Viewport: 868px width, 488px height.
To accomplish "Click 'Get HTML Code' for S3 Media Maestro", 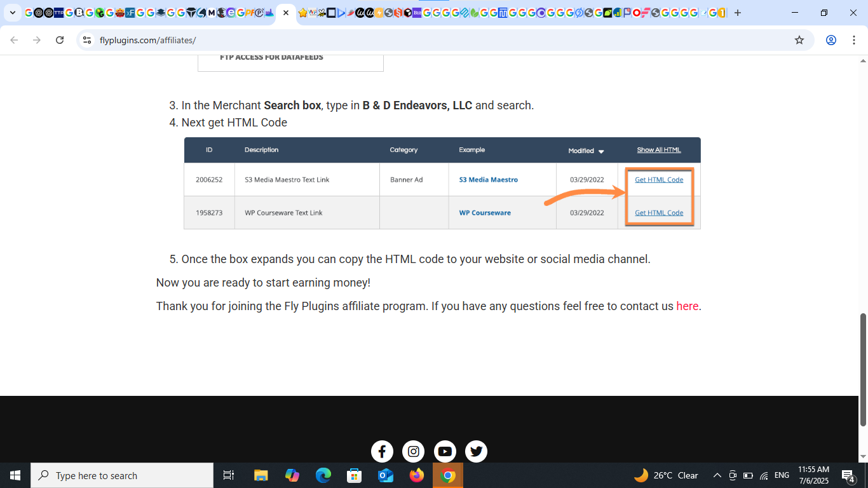I will [659, 180].
